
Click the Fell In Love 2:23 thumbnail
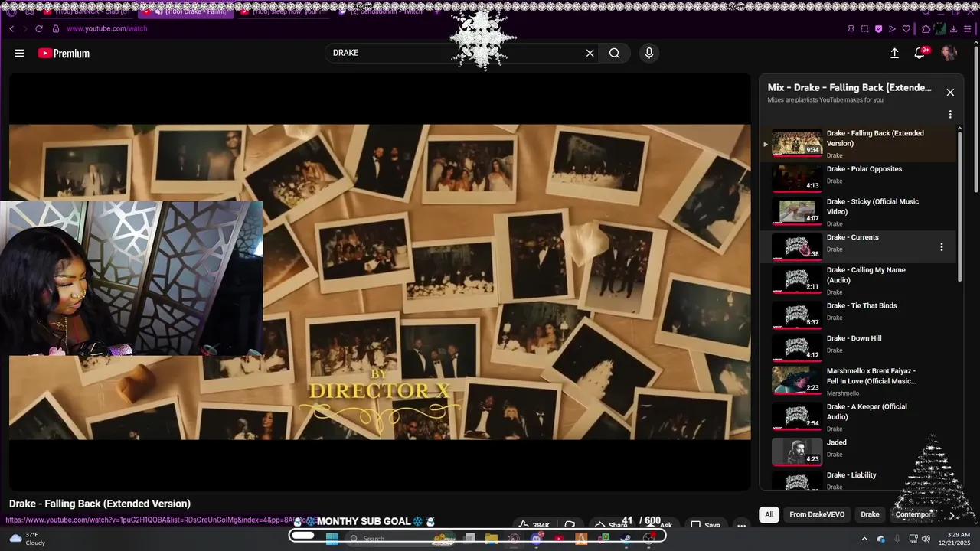pos(796,380)
